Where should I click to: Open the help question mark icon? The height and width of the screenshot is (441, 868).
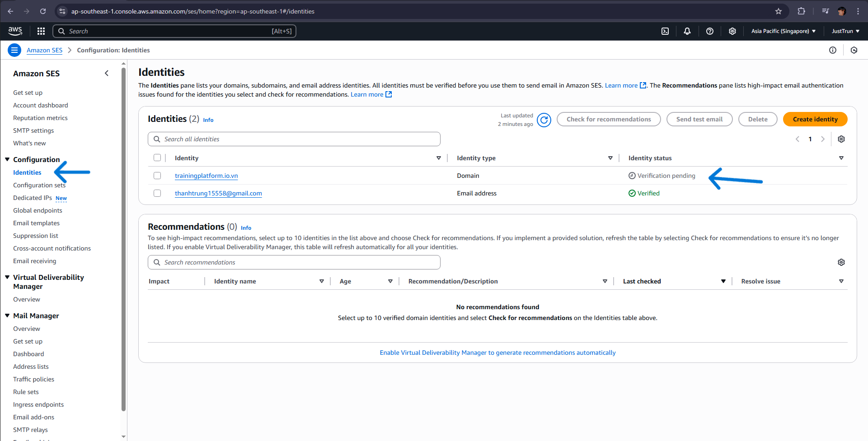pos(710,31)
